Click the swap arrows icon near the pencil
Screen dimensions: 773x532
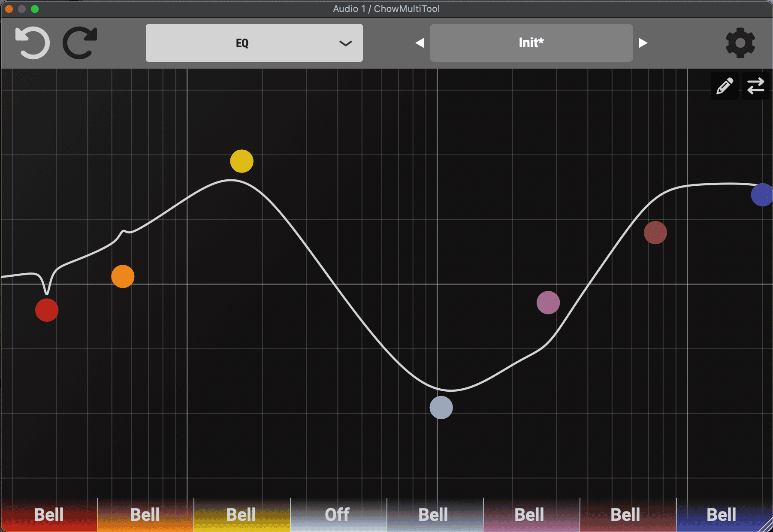click(x=756, y=86)
